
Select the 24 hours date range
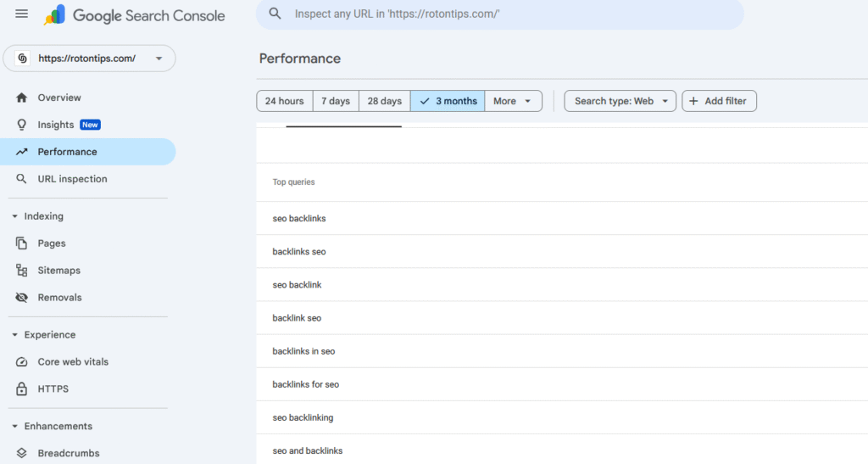285,101
